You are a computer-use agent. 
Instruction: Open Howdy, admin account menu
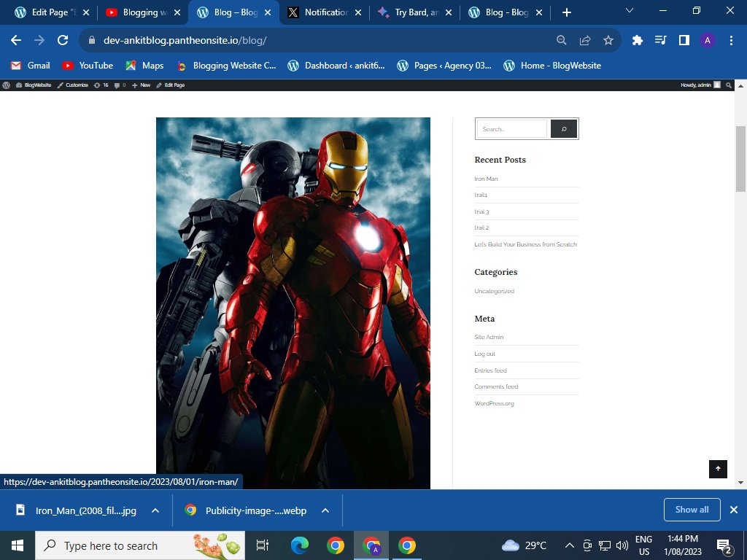pos(700,85)
